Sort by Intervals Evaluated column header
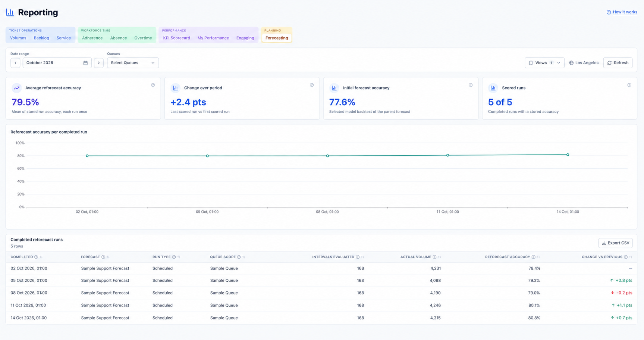 pyautogui.click(x=333, y=257)
